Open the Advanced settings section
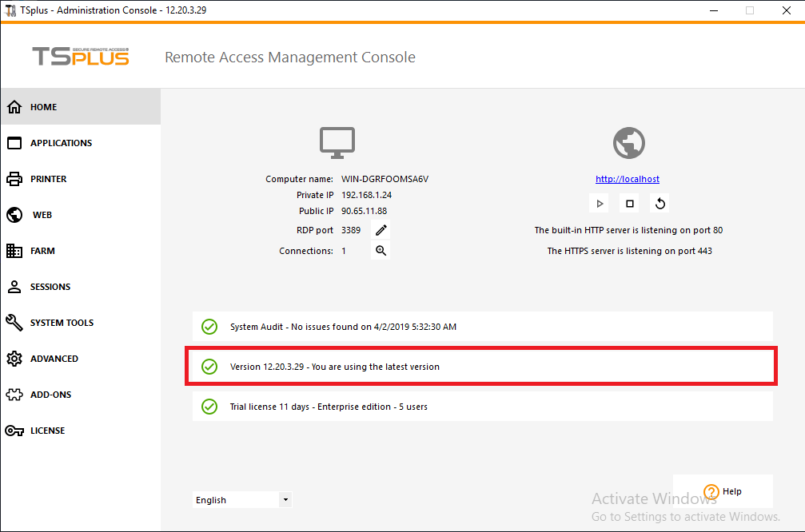Viewport: 805px width, 532px height. (54, 359)
